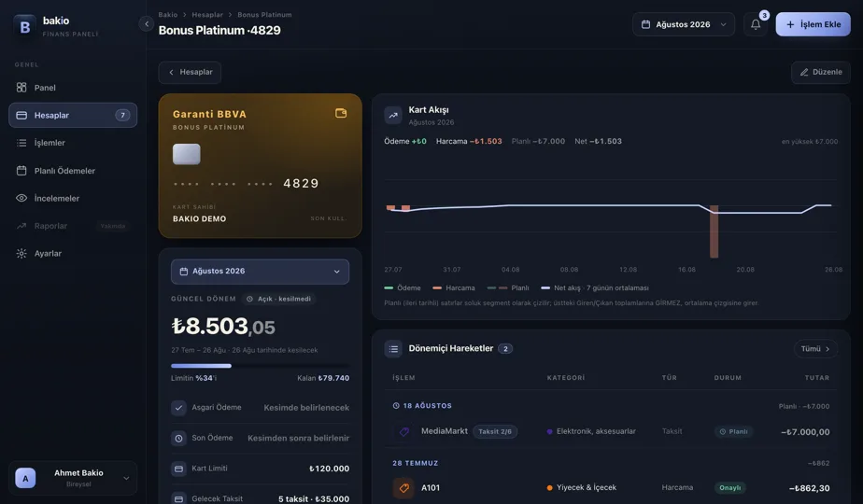This screenshot has height=504, width=863.
Task: Open the Ağustos 2026 header period dropdown
Action: [684, 24]
